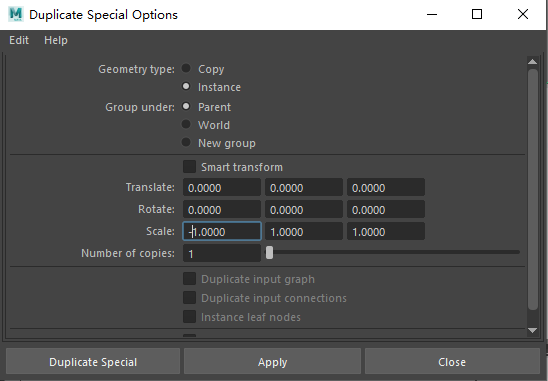
Task: Click the first Translate input field
Action: (x=222, y=187)
